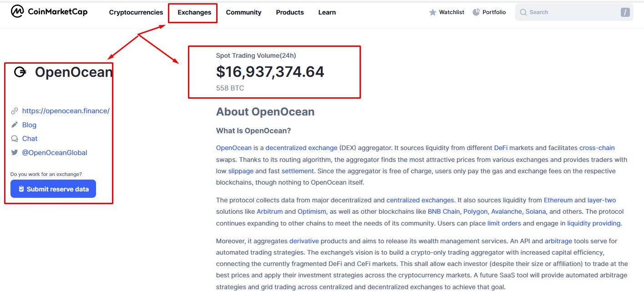Open the Portfolio page
The image size is (644, 296).
pyautogui.click(x=489, y=12)
